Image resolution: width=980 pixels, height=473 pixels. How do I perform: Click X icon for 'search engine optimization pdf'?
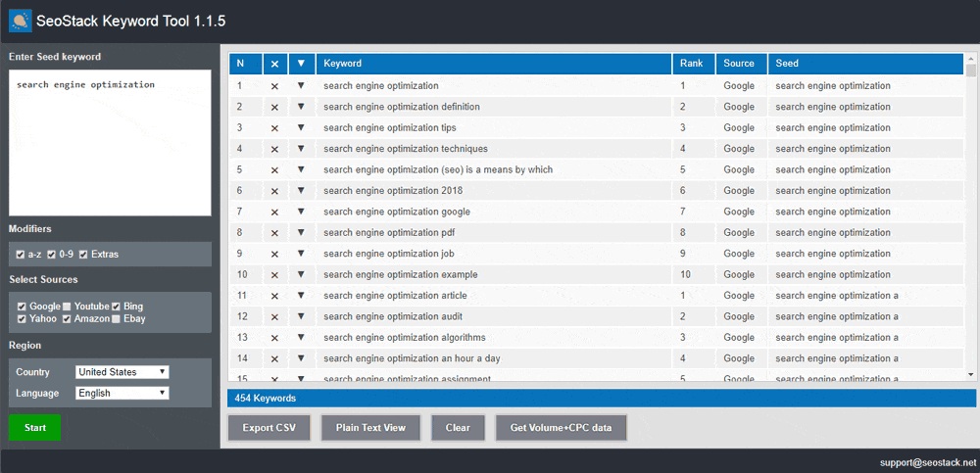point(274,233)
